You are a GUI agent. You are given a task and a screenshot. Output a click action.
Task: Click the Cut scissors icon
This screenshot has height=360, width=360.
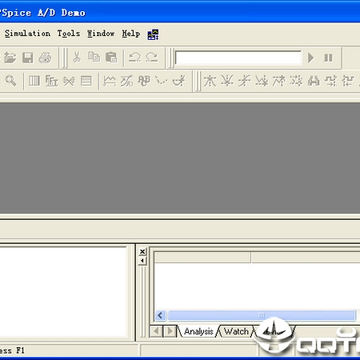(x=77, y=58)
